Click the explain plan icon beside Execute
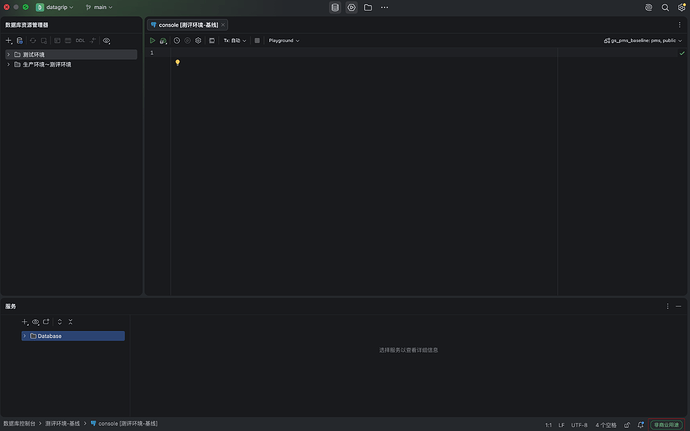 (x=163, y=41)
